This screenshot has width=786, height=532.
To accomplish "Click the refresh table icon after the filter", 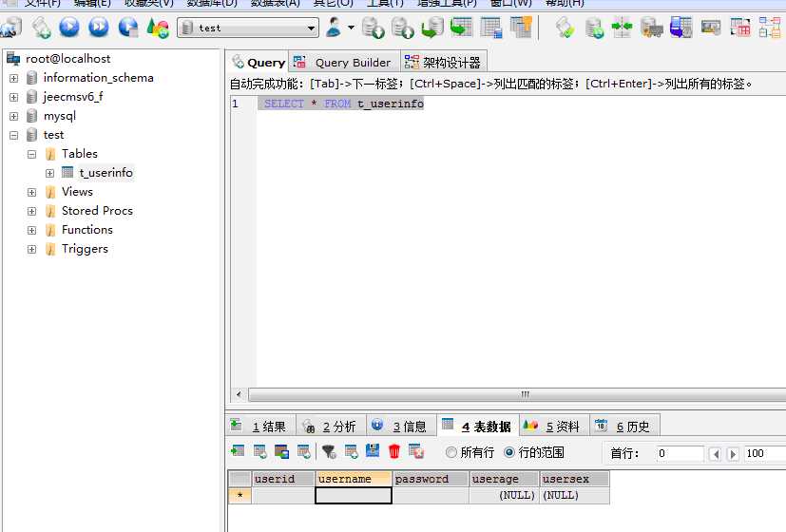I will 352,452.
